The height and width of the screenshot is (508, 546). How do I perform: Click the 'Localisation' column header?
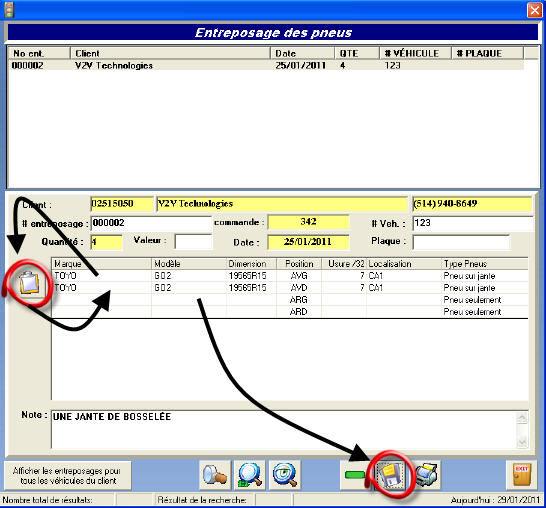[404, 264]
